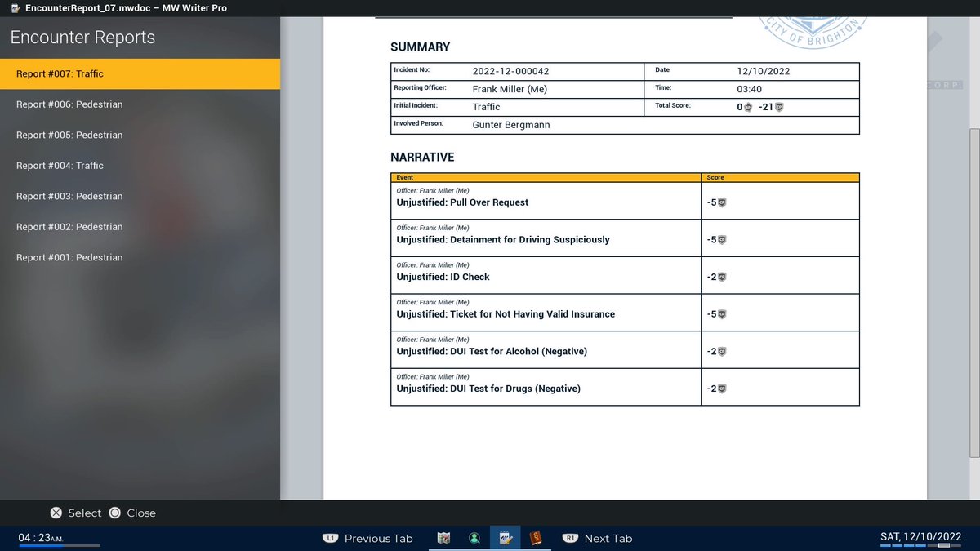Image resolution: width=980 pixels, height=551 pixels.
Task: Click Initial Incident value Traffic
Action: click(486, 107)
